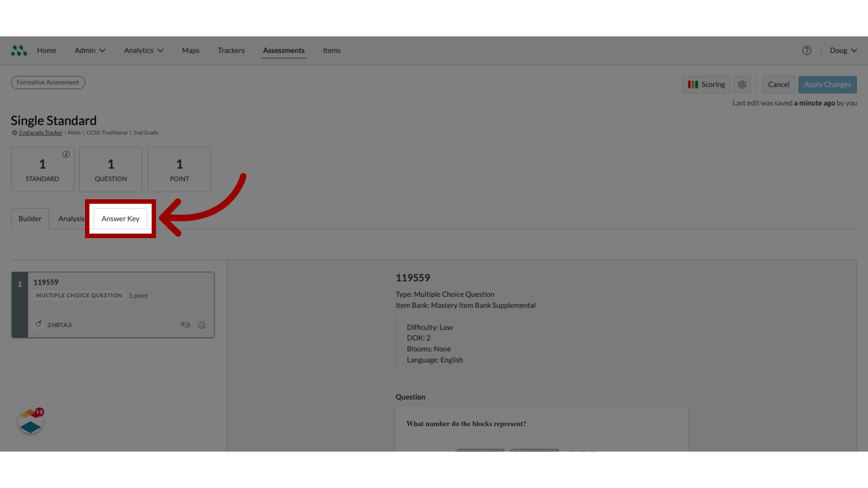Click the 2nd grade Tracker link

point(41,132)
